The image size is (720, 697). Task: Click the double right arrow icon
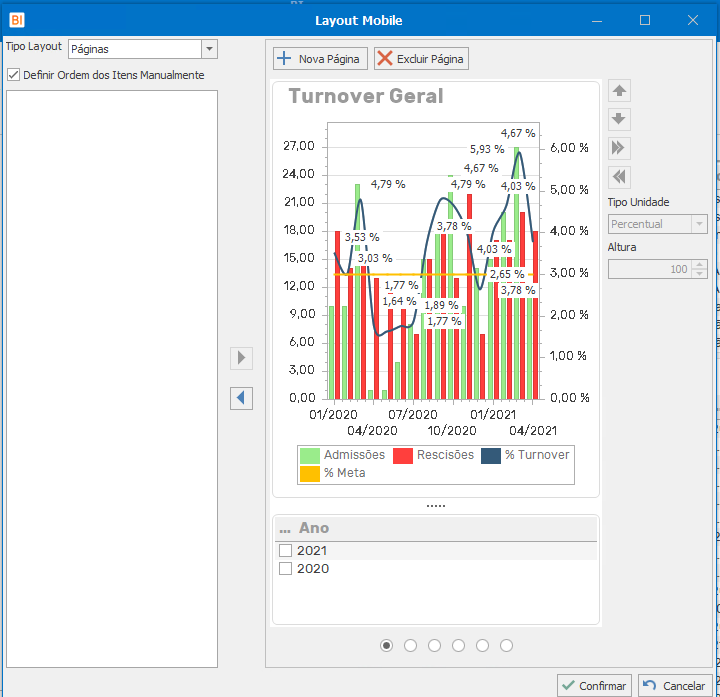click(x=619, y=148)
